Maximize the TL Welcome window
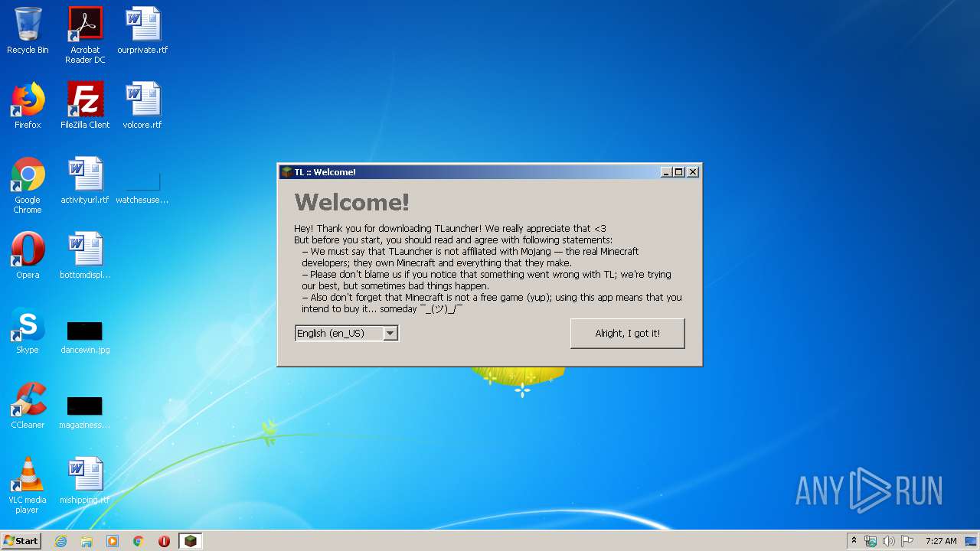Viewport: 980px width, 551px height. tap(679, 172)
